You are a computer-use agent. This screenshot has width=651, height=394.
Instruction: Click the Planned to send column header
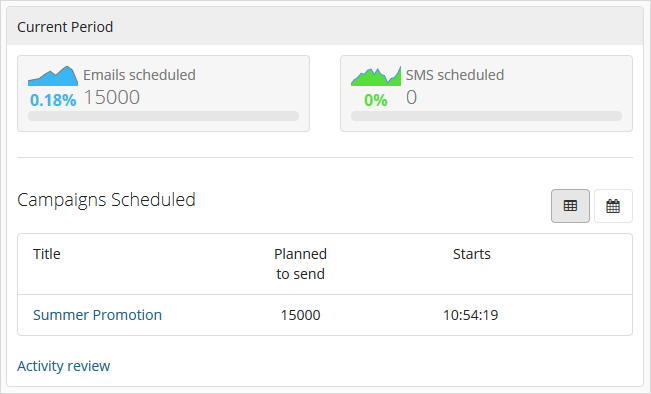300,264
